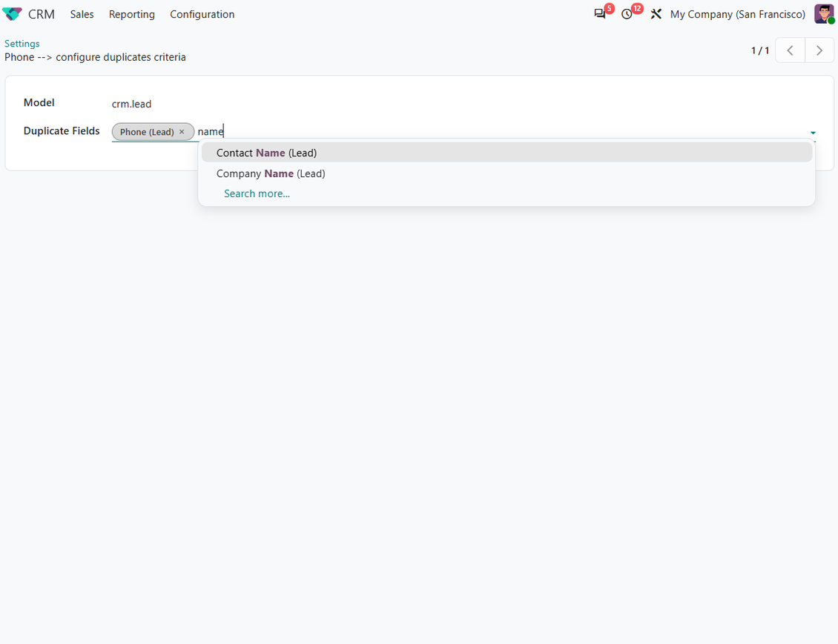The height and width of the screenshot is (644, 838).
Task: Open the CRM app home logo
Action: [x=13, y=14]
